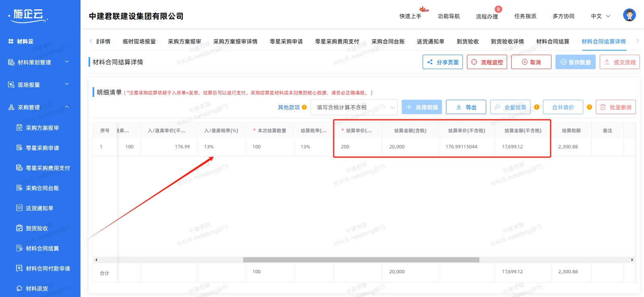Click the table's left scroll arrow
This screenshot has width=644, height=297.
coord(96,260)
